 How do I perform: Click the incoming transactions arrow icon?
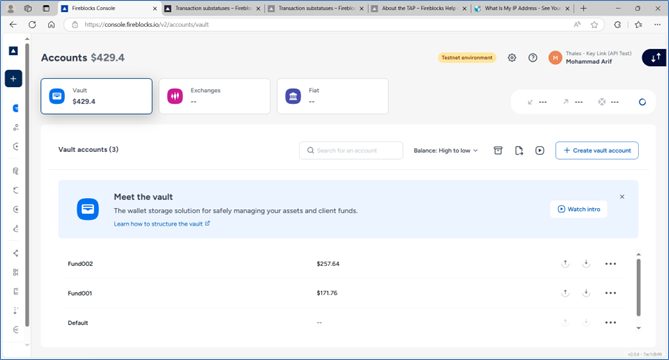(x=530, y=102)
